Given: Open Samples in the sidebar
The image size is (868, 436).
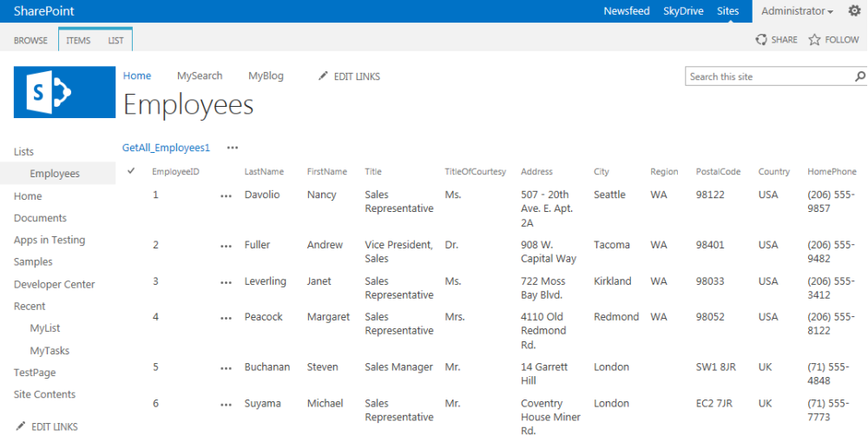Looking at the screenshot, I should (x=33, y=261).
